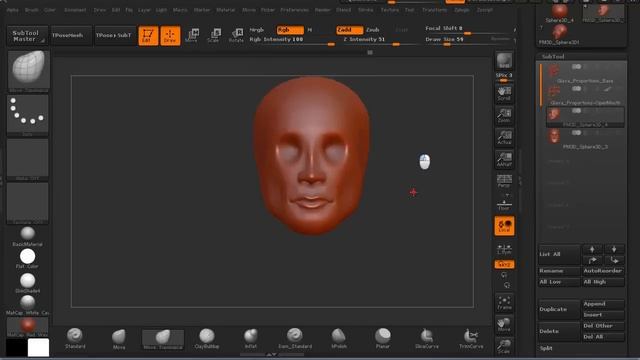Open the Zplugin menu
This screenshot has width=640, height=360.
tap(462, 10)
